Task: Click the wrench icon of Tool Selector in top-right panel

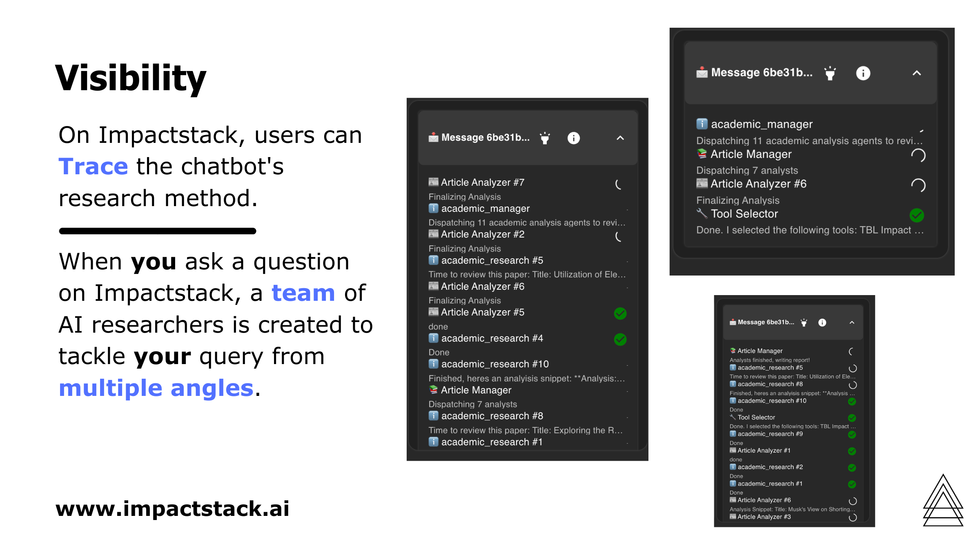Action: click(702, 213)
